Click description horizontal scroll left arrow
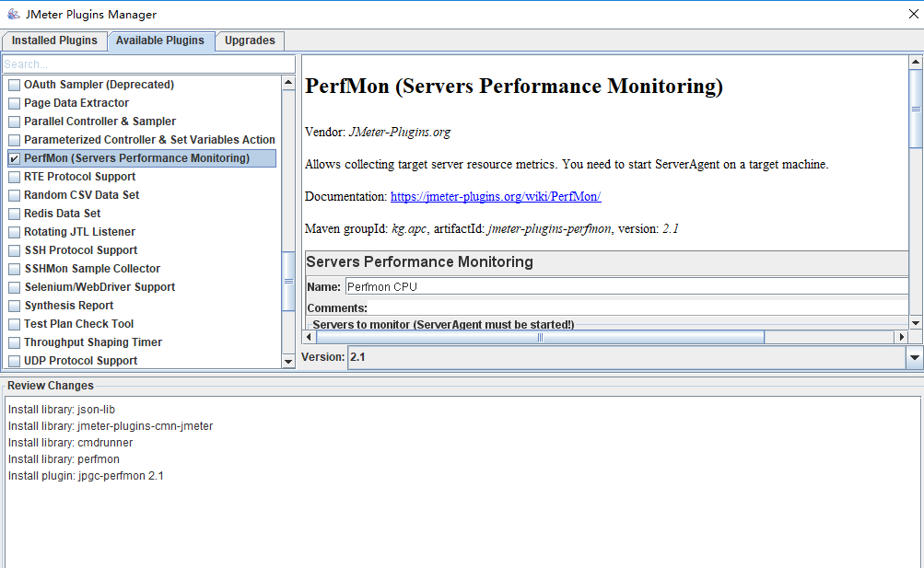 click(x=309, y=337)
